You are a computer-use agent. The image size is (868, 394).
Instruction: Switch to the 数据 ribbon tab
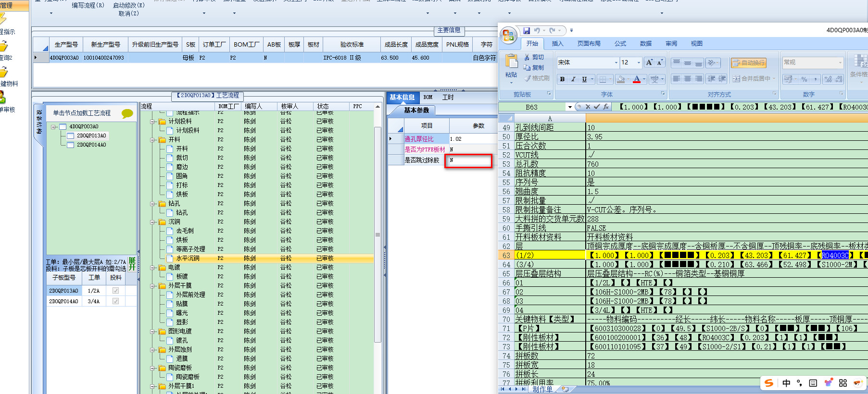tap(646, 44)
